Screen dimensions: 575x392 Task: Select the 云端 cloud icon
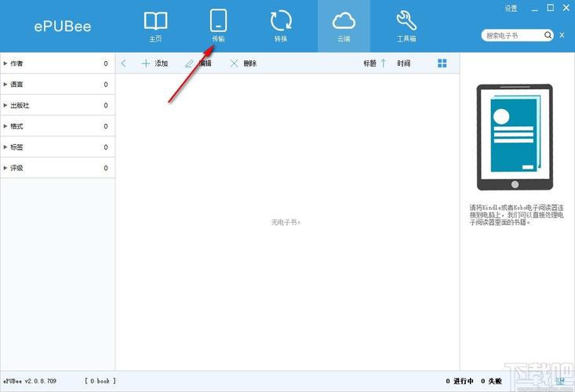(344, 24)
